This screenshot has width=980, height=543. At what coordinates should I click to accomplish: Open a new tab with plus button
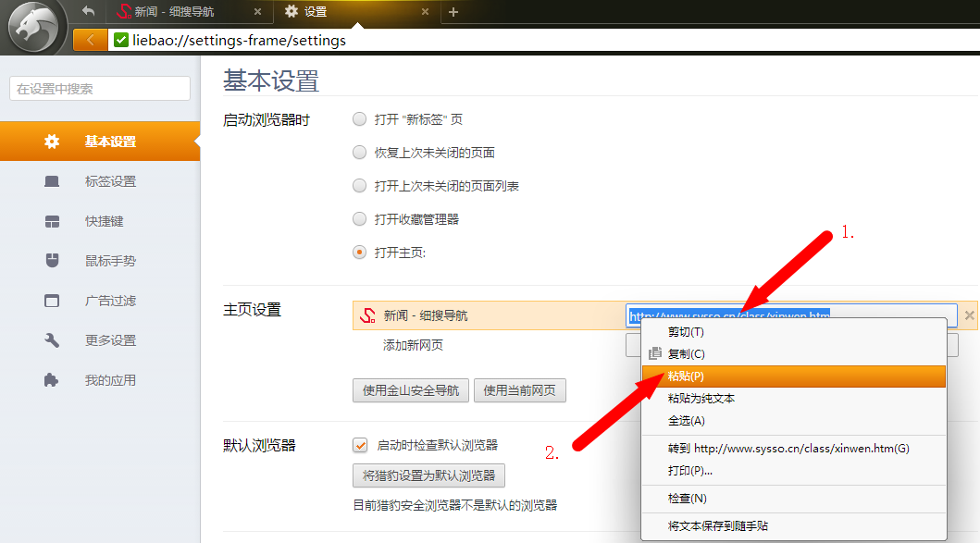pos(453,12)
